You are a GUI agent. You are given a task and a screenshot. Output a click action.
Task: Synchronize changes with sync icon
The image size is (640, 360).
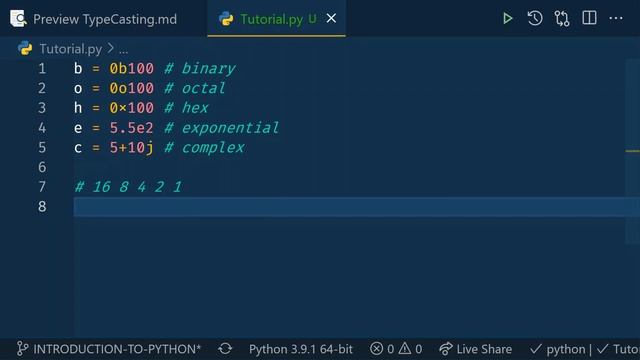[225, 349]
